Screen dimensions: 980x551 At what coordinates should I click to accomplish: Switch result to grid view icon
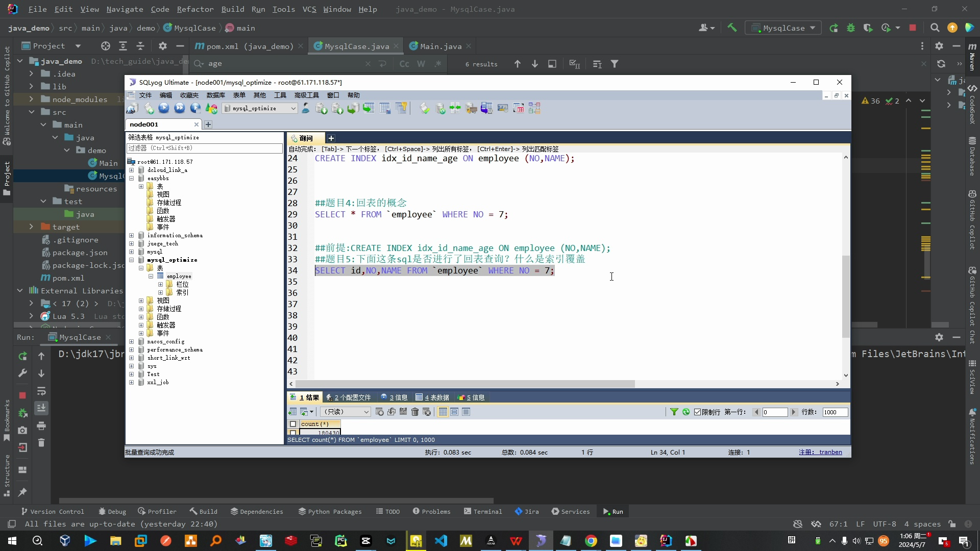point(443,412)
